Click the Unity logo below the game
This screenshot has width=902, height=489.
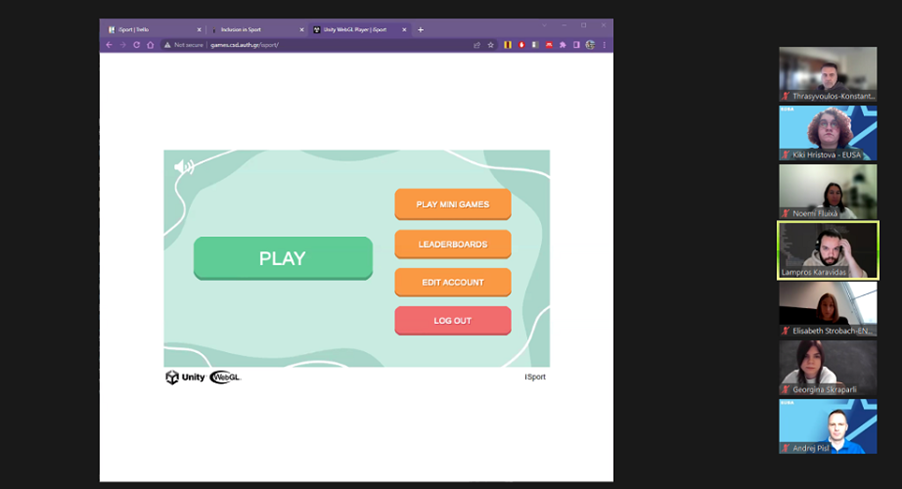click(x=185, y=377)
